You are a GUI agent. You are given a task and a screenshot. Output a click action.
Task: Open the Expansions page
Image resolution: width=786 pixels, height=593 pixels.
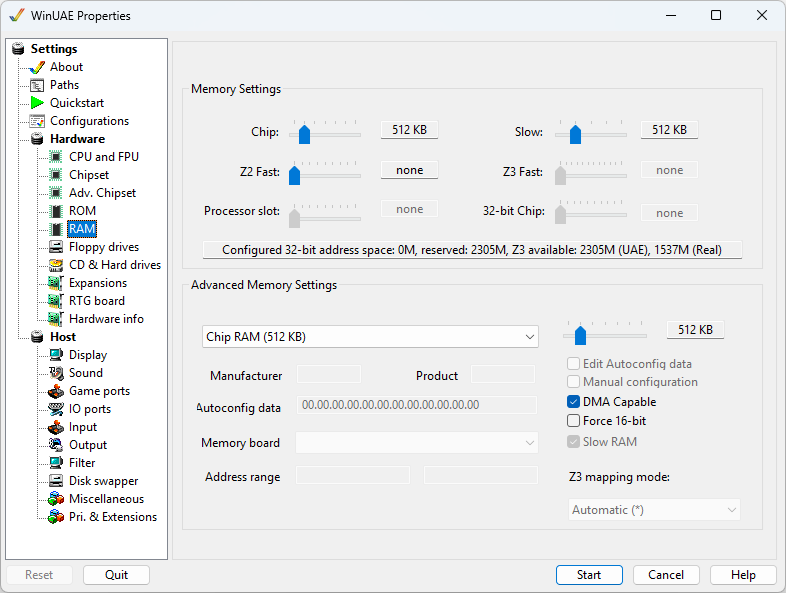[98, 283]
